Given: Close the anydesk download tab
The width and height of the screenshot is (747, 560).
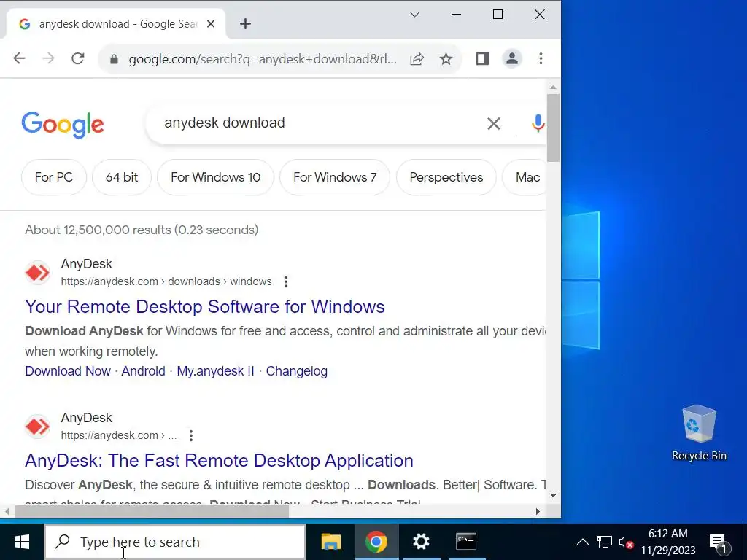Looking at the screenshot, I should (211, 24).
